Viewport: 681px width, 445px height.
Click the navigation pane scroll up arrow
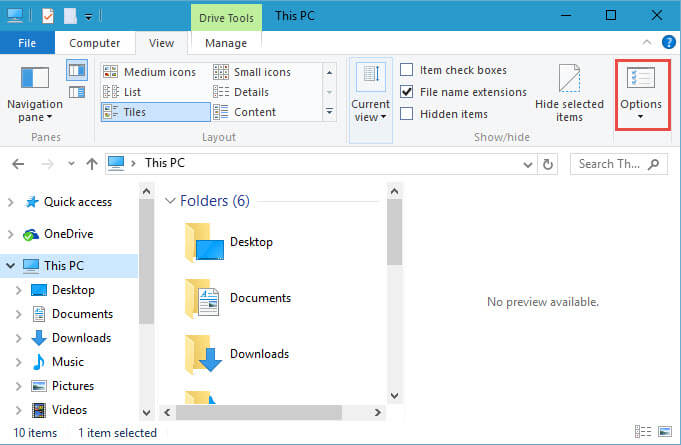point(146,191)
